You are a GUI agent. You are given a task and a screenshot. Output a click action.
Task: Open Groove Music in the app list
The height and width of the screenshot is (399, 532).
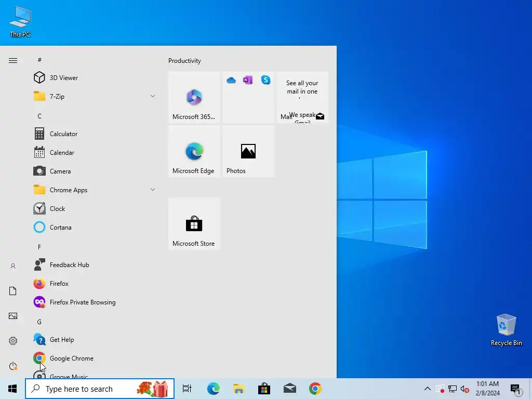click(95, 374)
